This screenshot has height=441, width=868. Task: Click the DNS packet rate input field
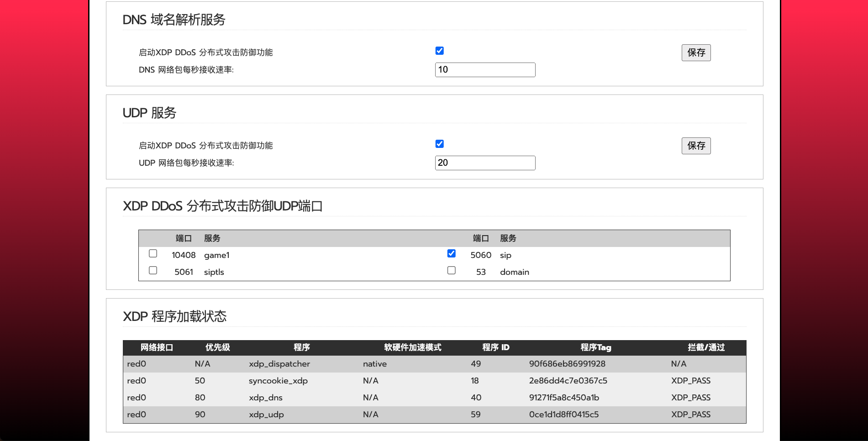(x=485, y=70)
